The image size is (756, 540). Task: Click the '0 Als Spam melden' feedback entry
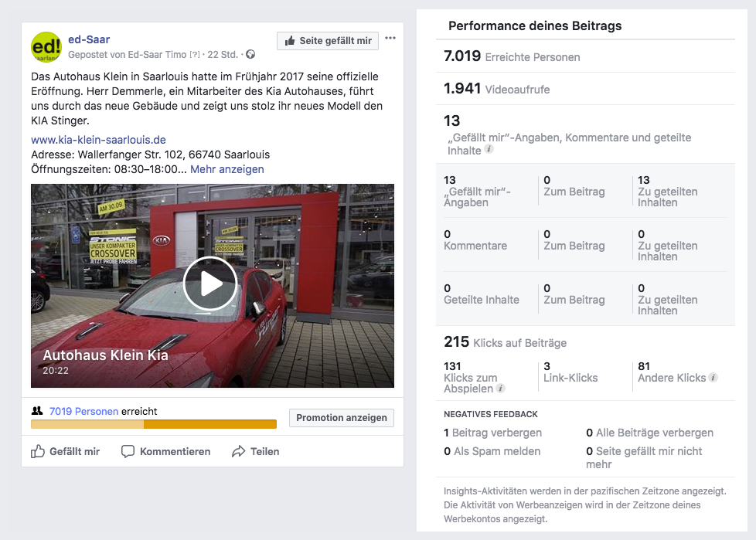492,451
